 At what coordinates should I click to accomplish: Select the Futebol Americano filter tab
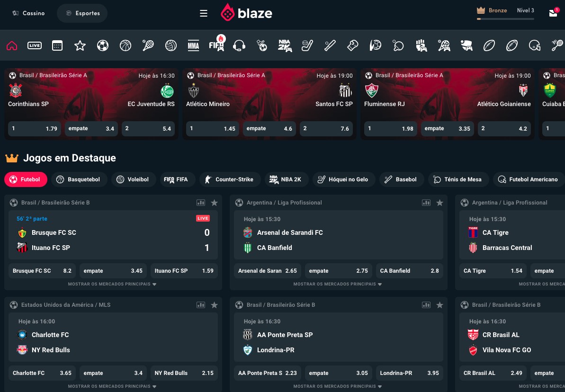click(x=528, y=179)
